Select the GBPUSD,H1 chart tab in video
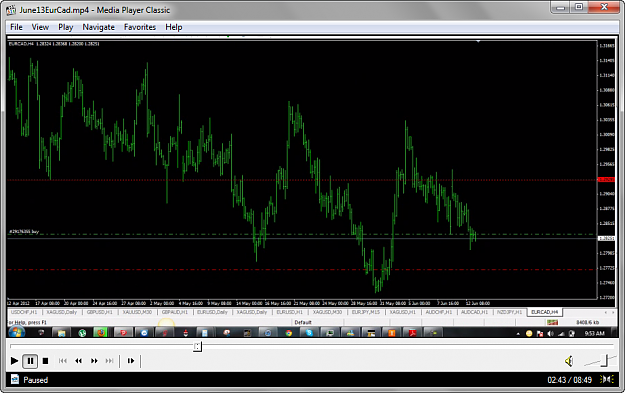This screenshot has height=393, width=625. [100, 312]
